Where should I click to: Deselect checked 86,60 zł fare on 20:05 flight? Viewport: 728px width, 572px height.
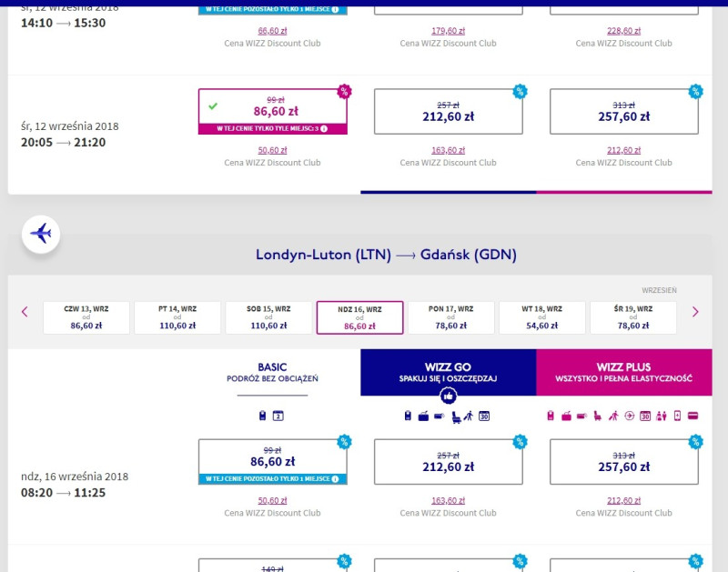pyautogui.click(x=272, y=111)
